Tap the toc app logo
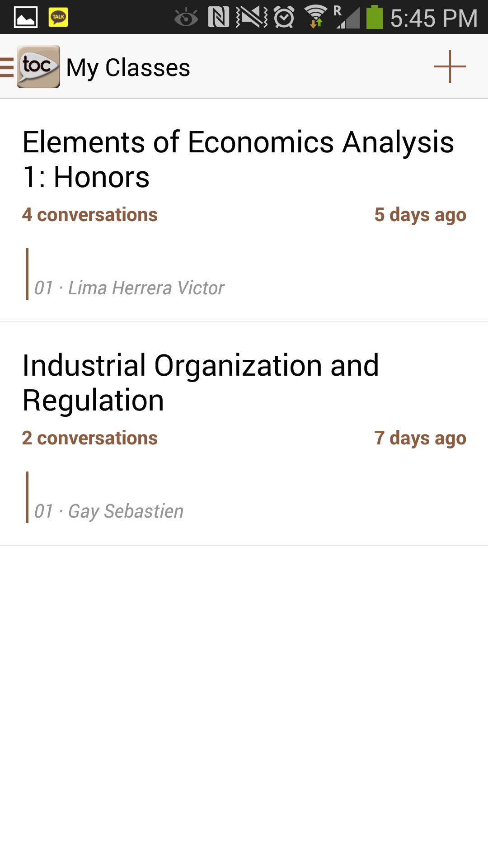Viewport: 488px width, 868px height. 38,66
